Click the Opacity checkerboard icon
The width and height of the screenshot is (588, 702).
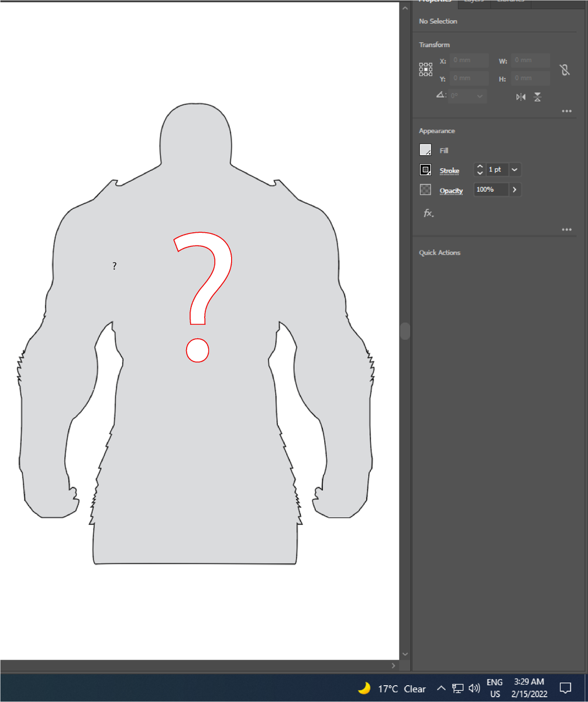pos(425,190)
